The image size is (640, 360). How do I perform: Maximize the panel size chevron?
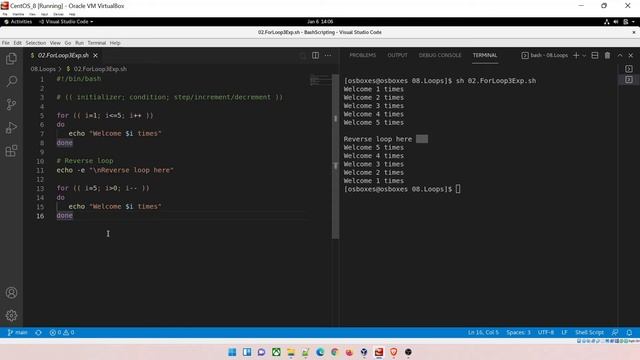[x=620, y=55]
